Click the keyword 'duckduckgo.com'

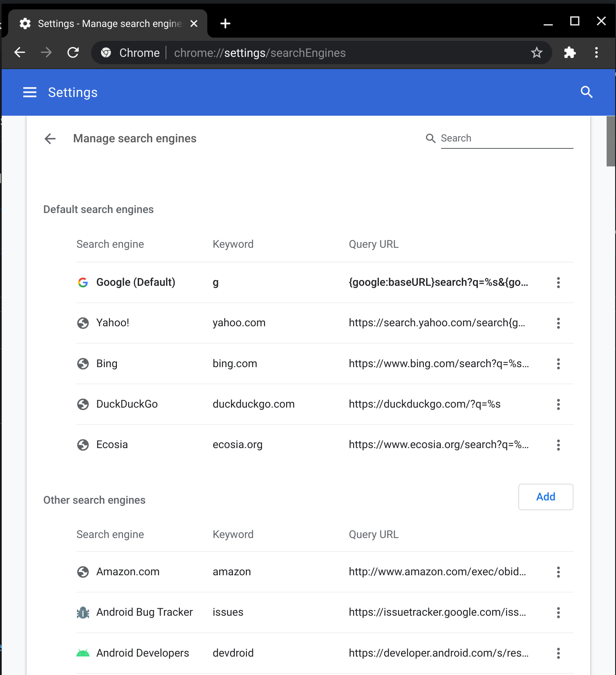(x=253, y=404)
